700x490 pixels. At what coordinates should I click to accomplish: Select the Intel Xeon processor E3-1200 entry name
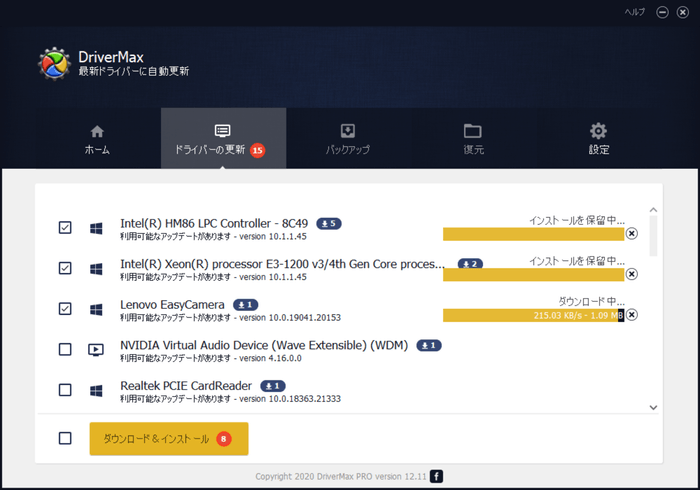pyautogui.click(x=283, y=264)
